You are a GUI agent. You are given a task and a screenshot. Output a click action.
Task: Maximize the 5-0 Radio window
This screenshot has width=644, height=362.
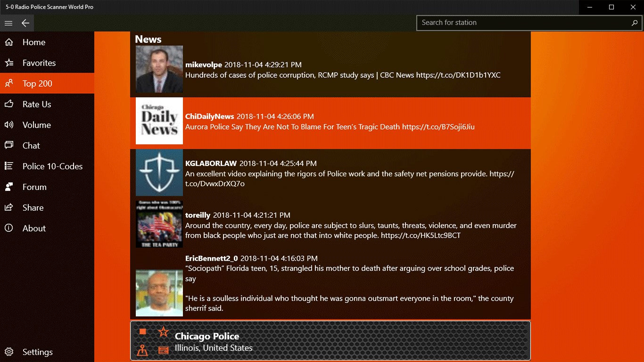[x=611, y=7]
